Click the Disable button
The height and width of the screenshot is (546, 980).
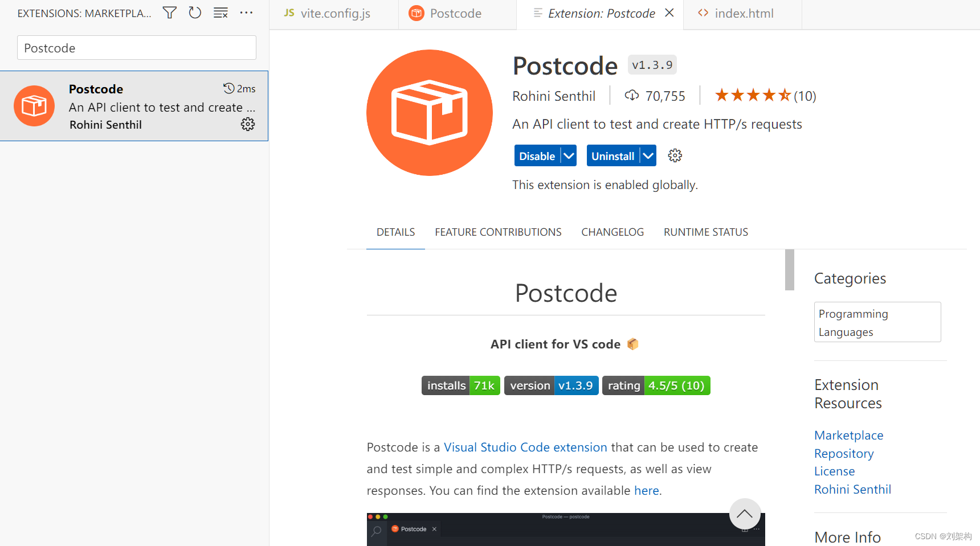click(x=537, y=155)
